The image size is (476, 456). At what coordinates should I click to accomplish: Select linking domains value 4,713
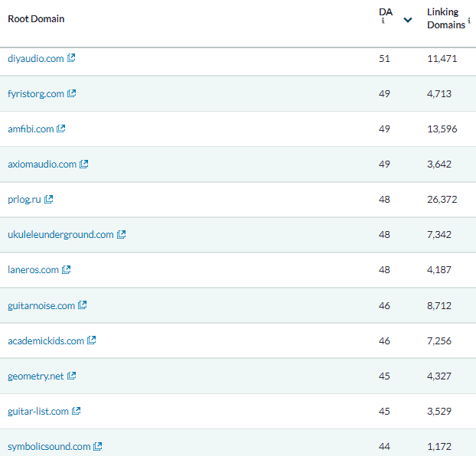point(439,93)
